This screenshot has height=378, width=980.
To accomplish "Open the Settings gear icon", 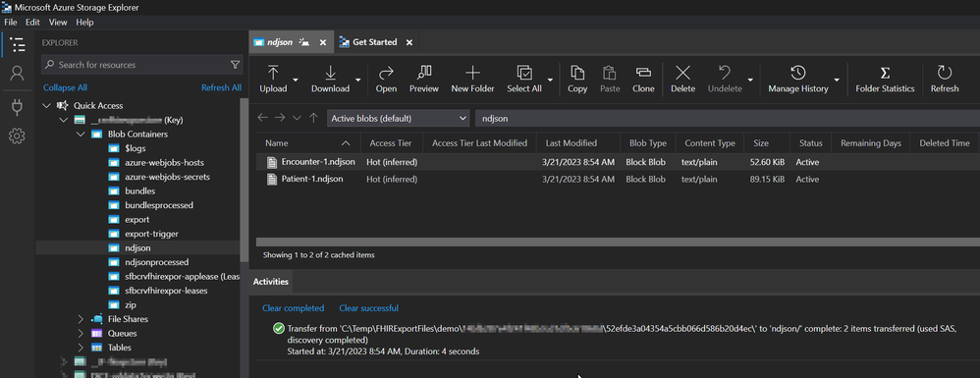I will (18, 136).
